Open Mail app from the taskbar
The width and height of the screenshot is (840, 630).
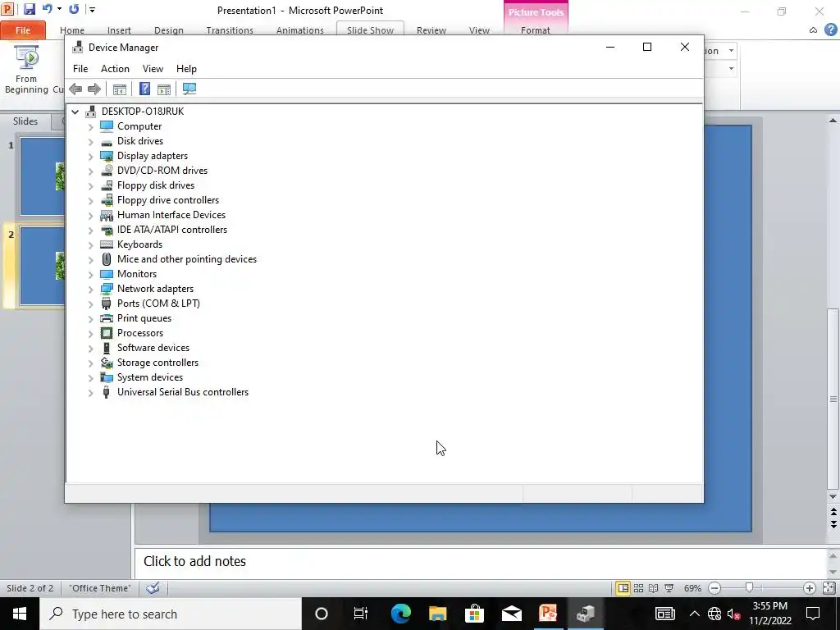pyautogui.click(x=512, y=614)
